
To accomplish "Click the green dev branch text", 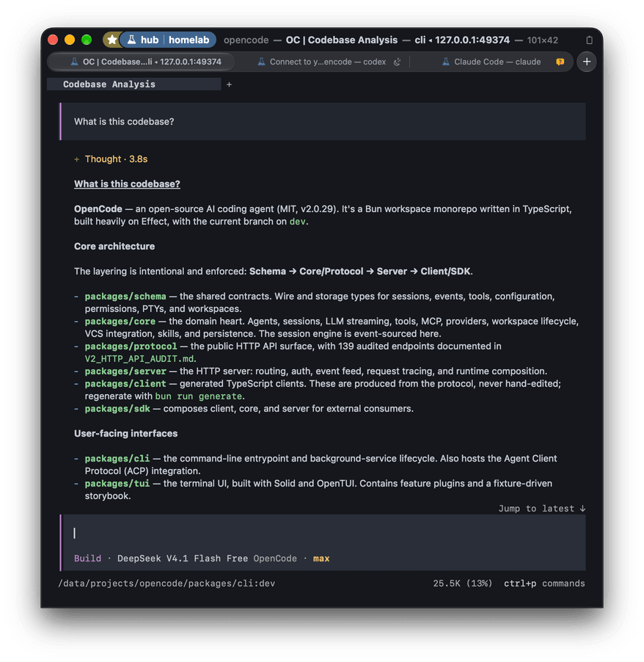I will [x=297, y=222].
